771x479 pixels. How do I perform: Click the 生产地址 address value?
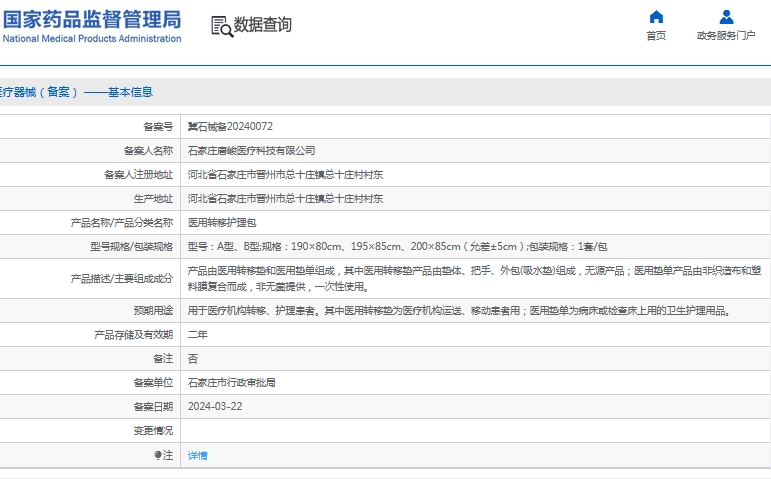coord(285,199)
